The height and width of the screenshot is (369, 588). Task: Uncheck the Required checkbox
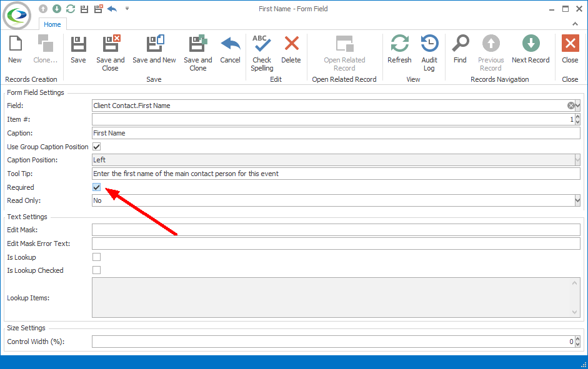[x=96, y=187]
